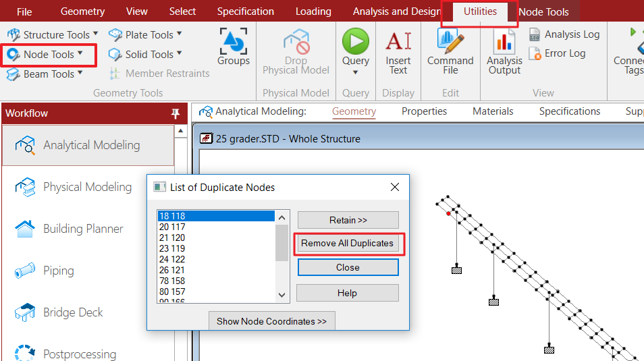
Task: Open the Command File editor
Action: tap(450, 52)
